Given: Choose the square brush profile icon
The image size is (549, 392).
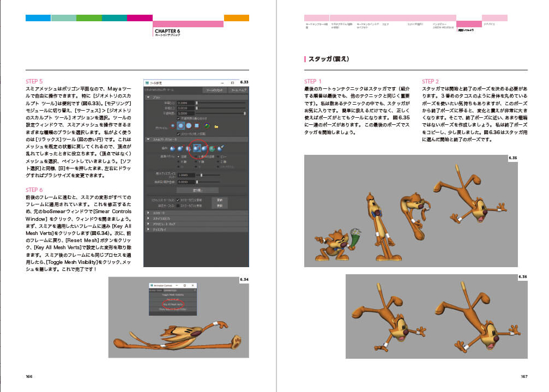Looking at the screenshot, I should click(x=196, y=125).
